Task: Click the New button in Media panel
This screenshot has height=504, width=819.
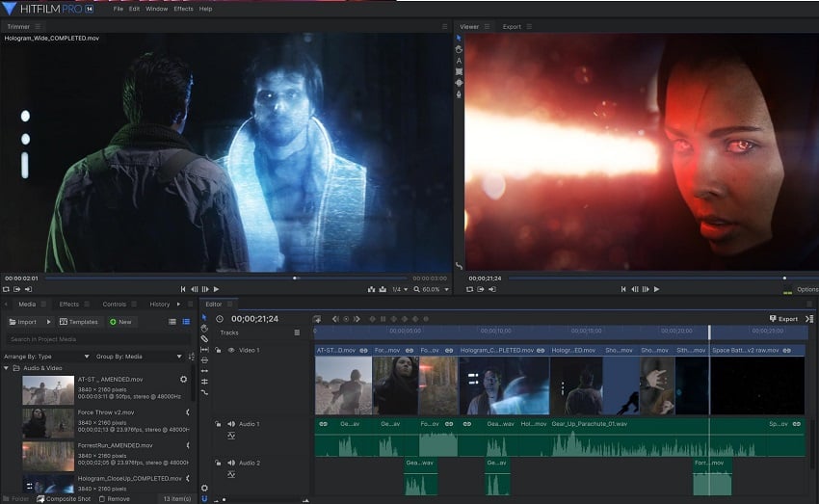Action: [x=120, y=322]
